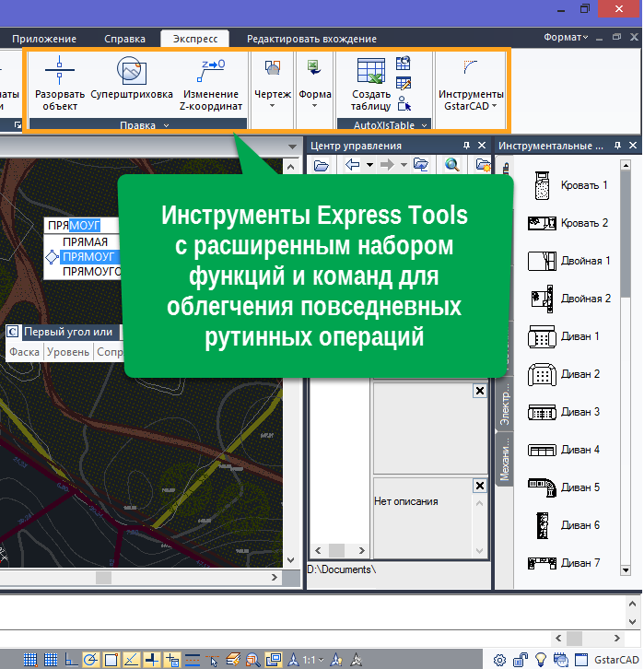Click the tool palette scroll-down arrow
Image resolution: width=644 pixels, height=669 pixels.
pos(626,570)
